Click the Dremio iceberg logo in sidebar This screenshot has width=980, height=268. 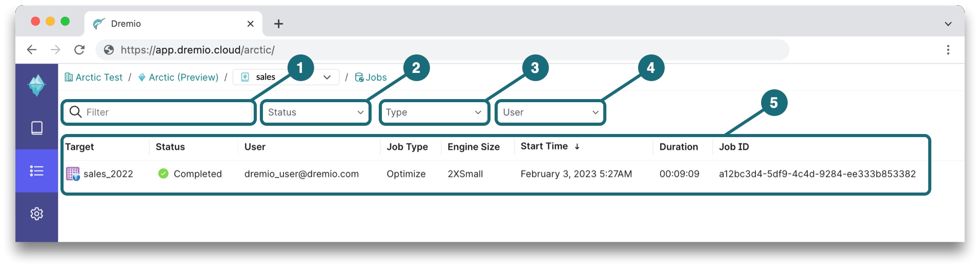pos(36,85)
